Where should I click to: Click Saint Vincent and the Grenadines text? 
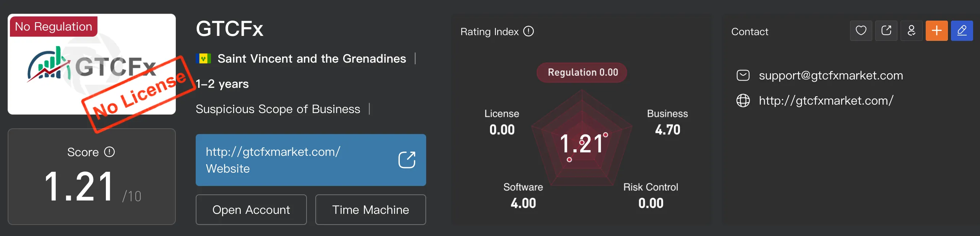tap(312, 59)
